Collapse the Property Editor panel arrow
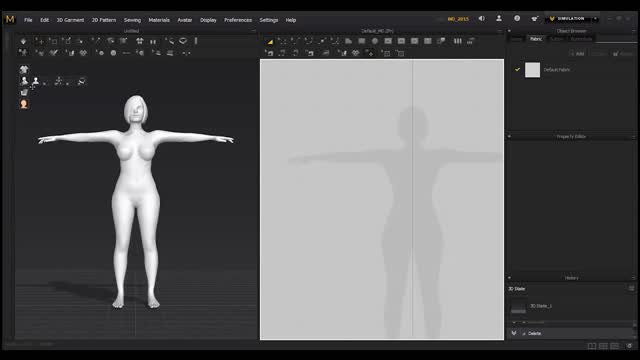The height and width of the screenshot is (360, 640). pyautogui.click(x=509, y=136)
